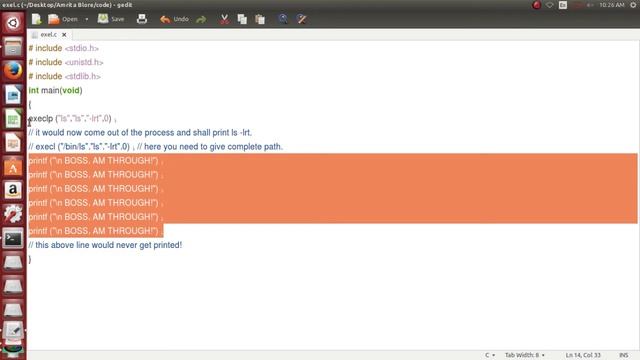Expand the recent files arrow beside Open
The width and height of the screenshot is (640, 360).
pyautogui.click(x=87, y=19)
